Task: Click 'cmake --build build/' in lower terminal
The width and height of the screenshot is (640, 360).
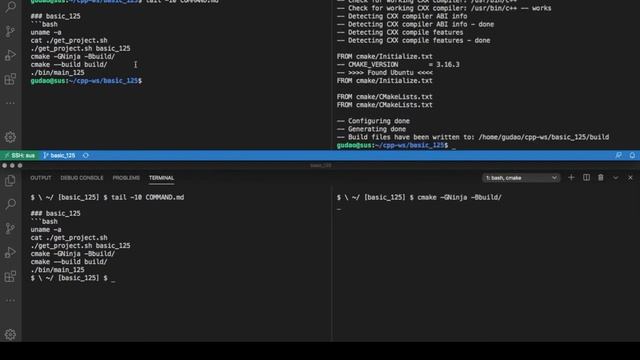Action: [69, 262]
